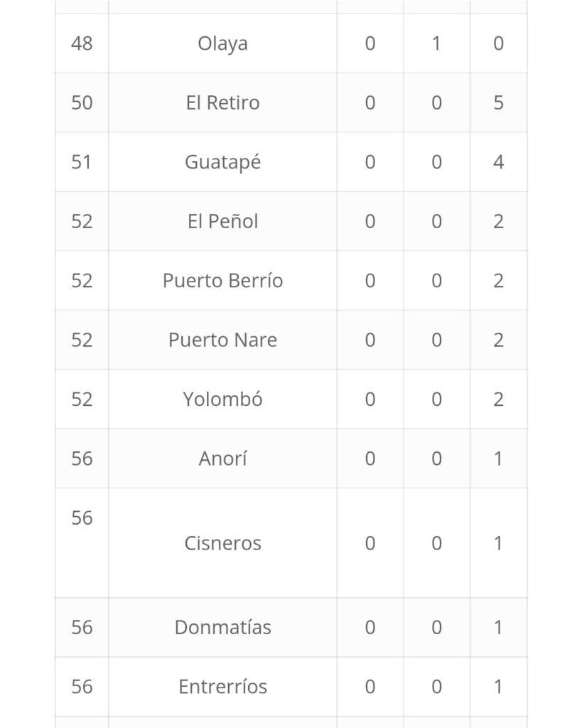Select rank number 50 cell
The height and width of the screenshot is (728, 582).
82,102
